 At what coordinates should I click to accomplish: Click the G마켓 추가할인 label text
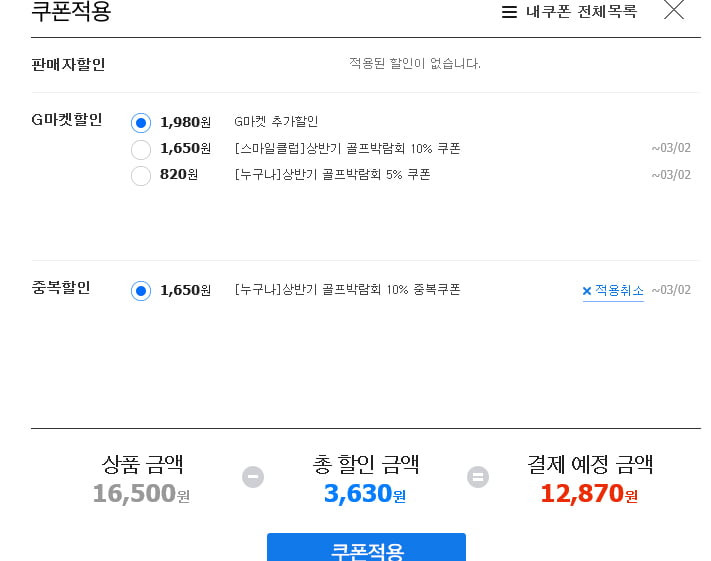click(276, 122)
